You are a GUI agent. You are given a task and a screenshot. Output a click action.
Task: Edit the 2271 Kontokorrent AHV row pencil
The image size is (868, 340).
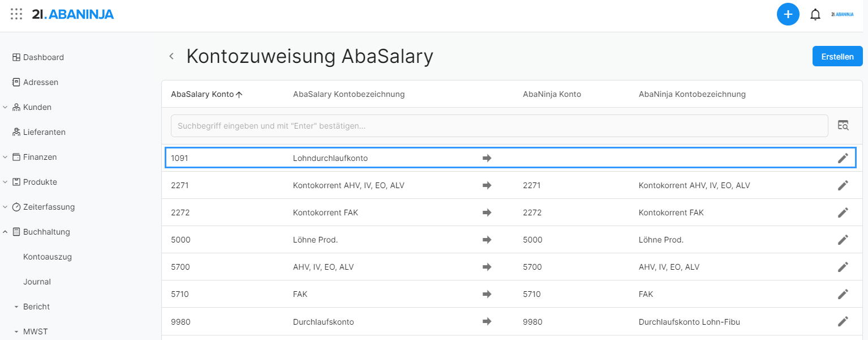click(843, 185)
